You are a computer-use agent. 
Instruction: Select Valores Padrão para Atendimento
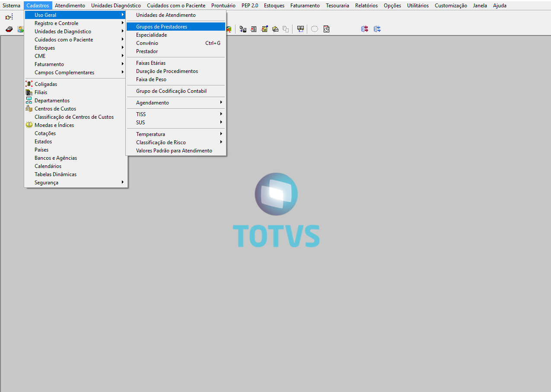(x=176, y=151)
